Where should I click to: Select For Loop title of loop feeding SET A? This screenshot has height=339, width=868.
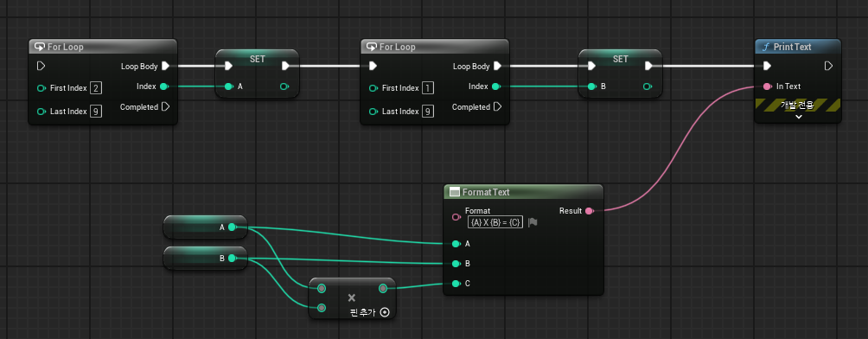coord(66,47)
